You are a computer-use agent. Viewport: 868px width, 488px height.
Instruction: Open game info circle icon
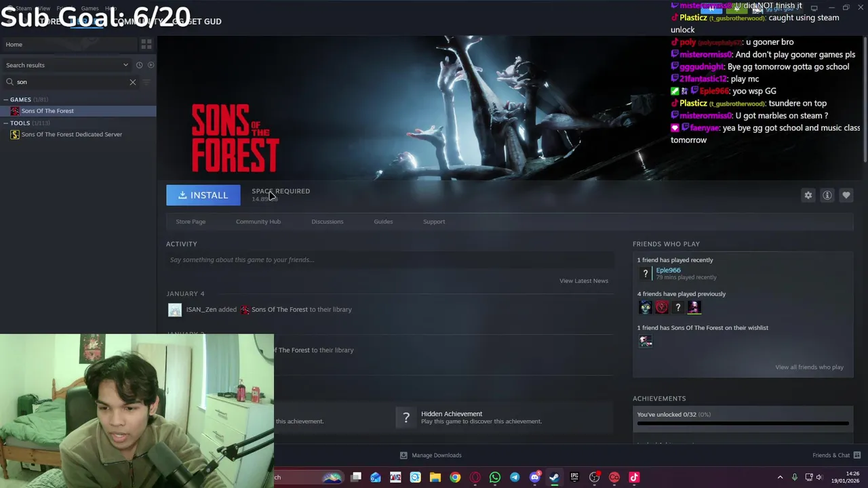pyautogui.click(x=827, y=195)
